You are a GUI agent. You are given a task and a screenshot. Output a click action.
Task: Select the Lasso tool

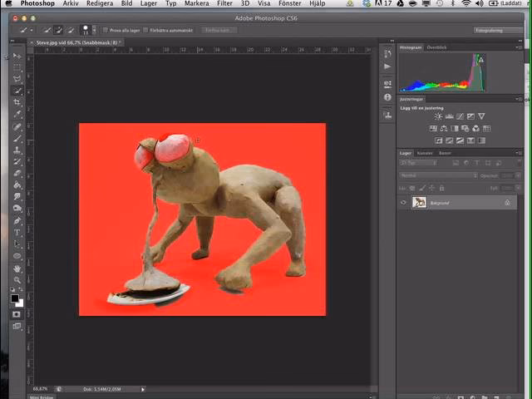tap(17, 80)
